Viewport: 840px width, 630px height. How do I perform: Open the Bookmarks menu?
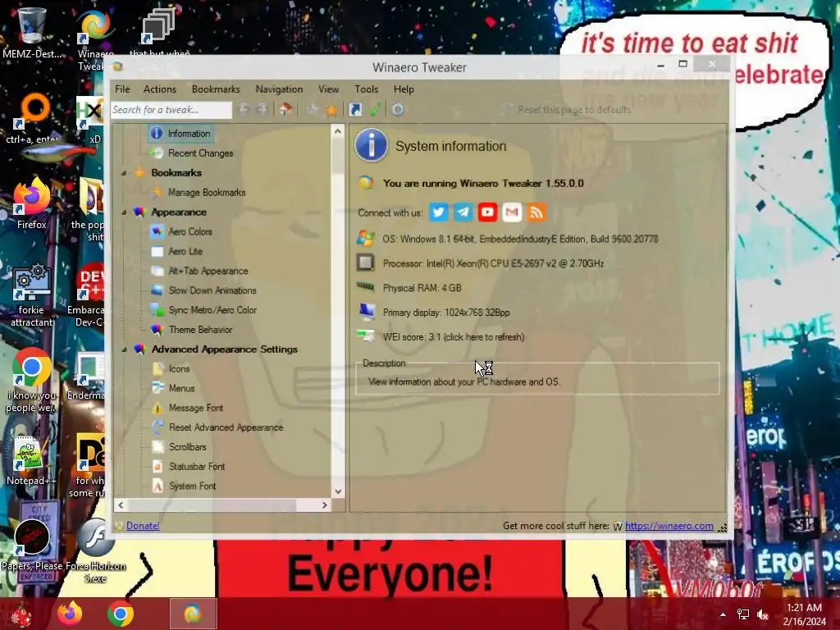216,89
